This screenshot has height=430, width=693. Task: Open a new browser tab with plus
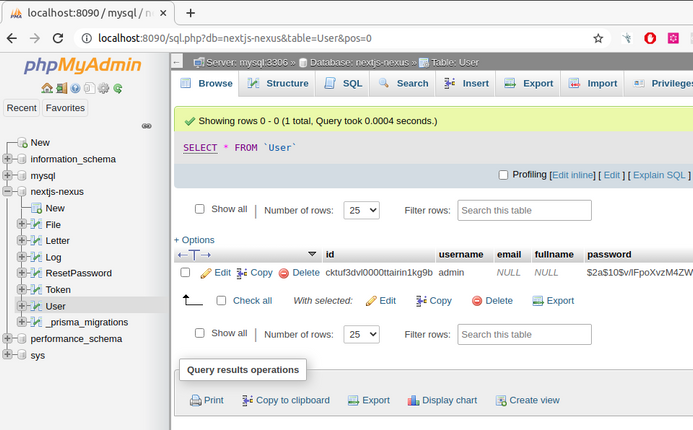190,13
